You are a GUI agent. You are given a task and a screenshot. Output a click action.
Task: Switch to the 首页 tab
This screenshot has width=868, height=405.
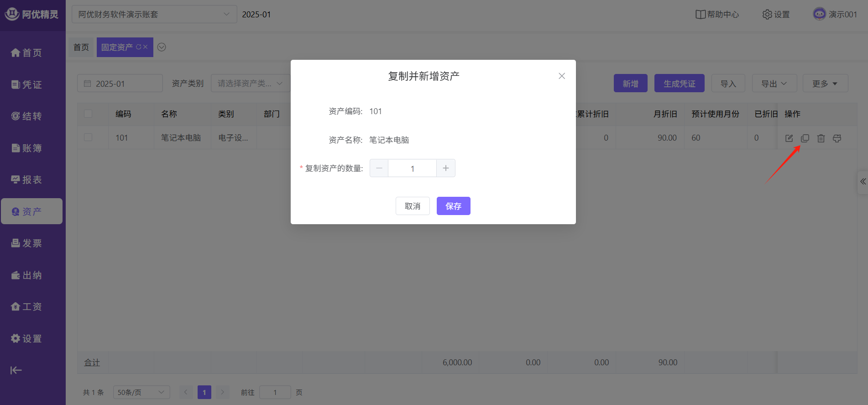click(x=81, y=47)
